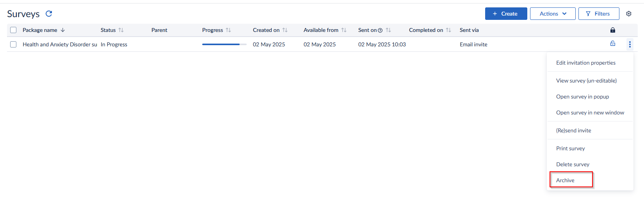This screenshot has height=197, width=644.
Task: Sort by Package name arrow
Action: point(63,30)
